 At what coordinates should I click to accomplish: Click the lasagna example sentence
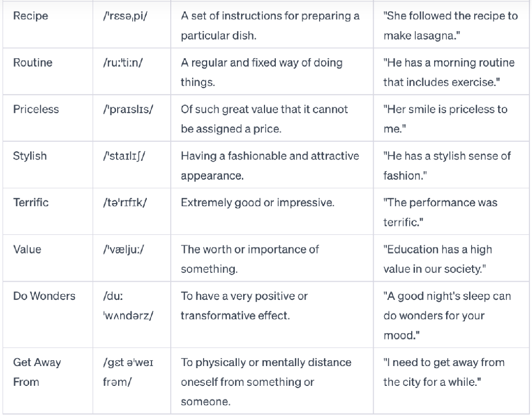click(450, 26)
